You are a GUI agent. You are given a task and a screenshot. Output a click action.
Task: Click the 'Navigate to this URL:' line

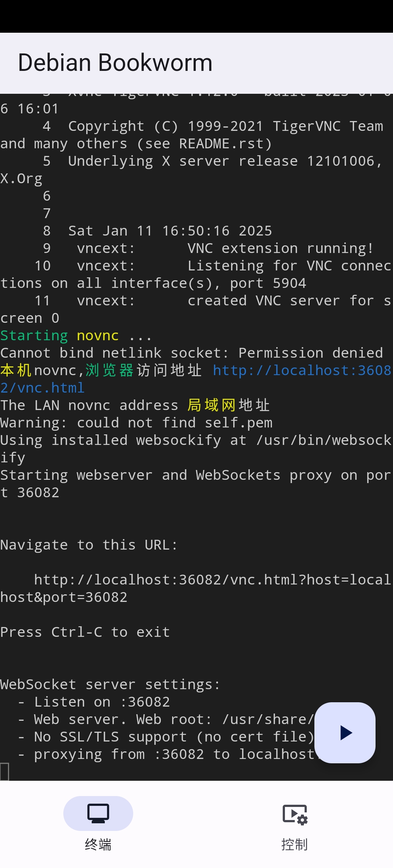point(88,545)
